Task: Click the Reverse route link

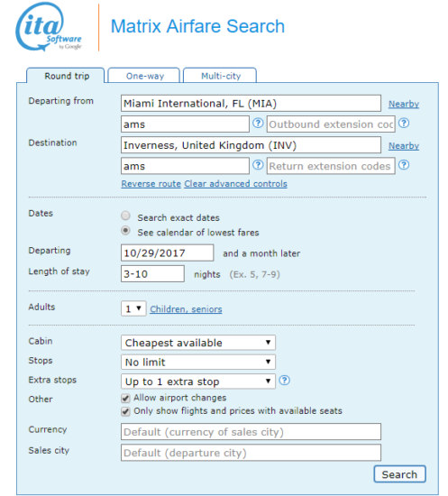Action: 151,184
